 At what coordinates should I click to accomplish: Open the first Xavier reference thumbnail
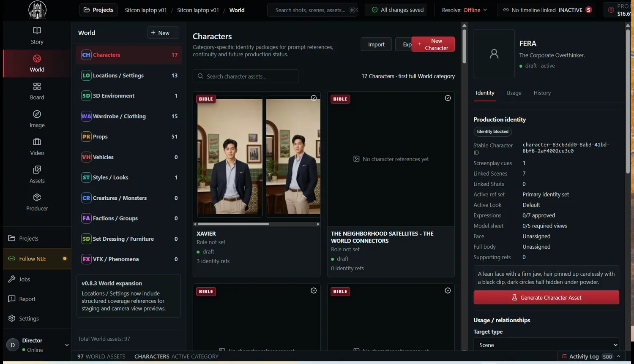click(x=230, y=156)
